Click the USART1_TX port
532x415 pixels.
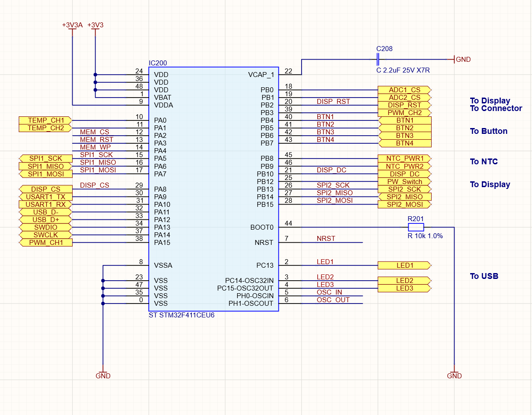45,197
